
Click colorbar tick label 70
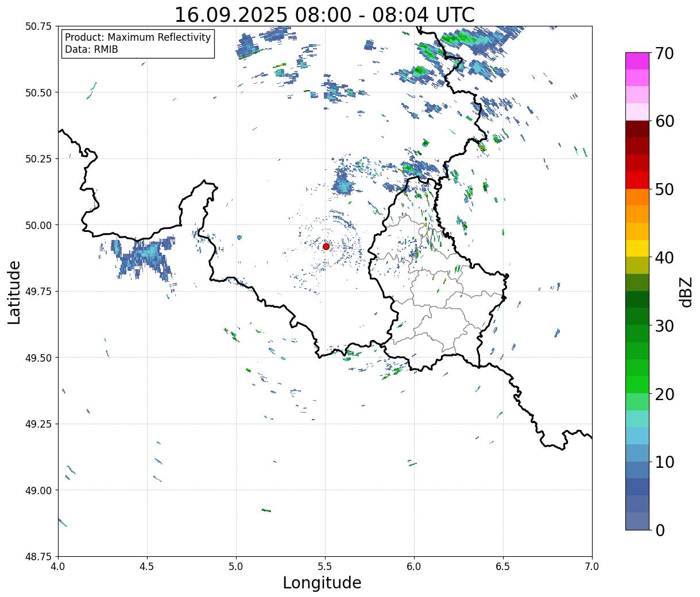click(664, 53)
